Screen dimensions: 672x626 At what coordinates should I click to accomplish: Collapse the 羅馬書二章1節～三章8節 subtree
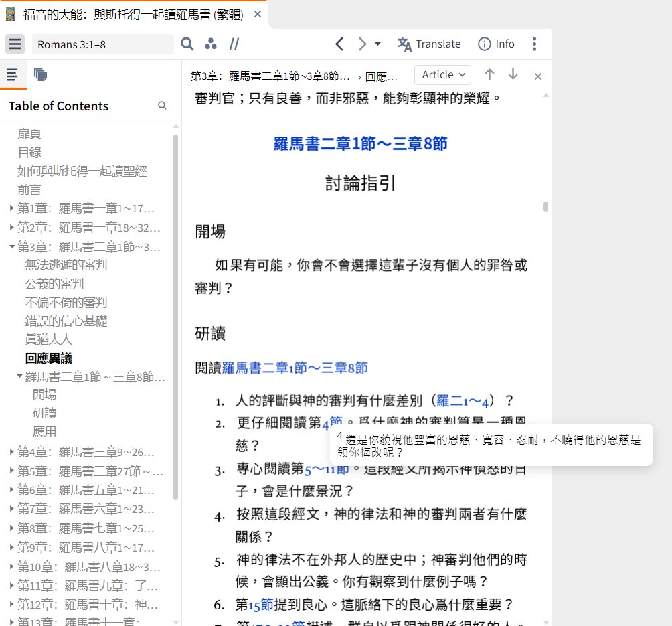pos(19,376)
